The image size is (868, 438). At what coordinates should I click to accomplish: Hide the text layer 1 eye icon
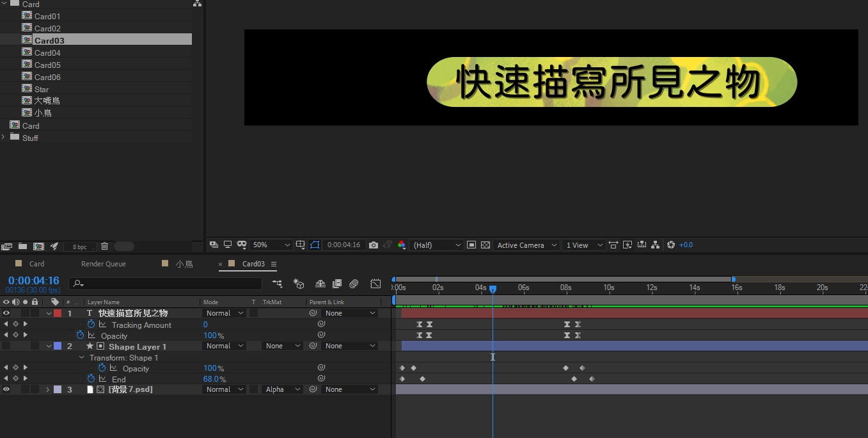coord(6,313)
